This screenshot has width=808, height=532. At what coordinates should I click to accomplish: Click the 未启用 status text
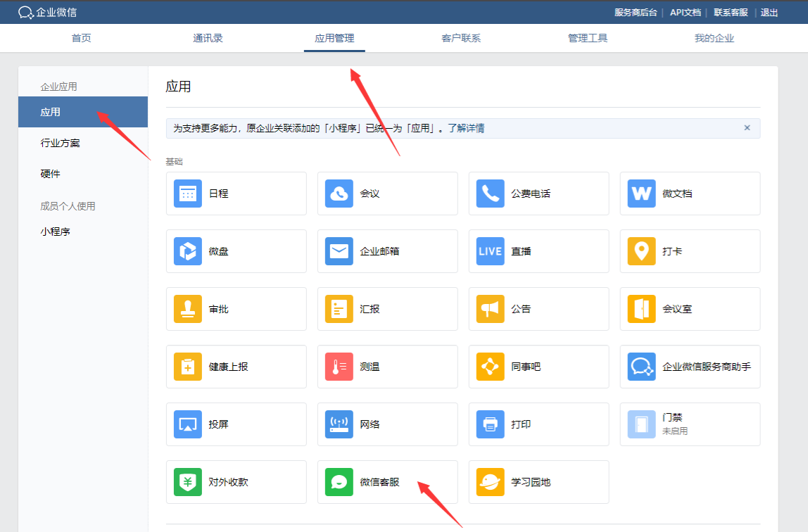[x=675, y=431]
